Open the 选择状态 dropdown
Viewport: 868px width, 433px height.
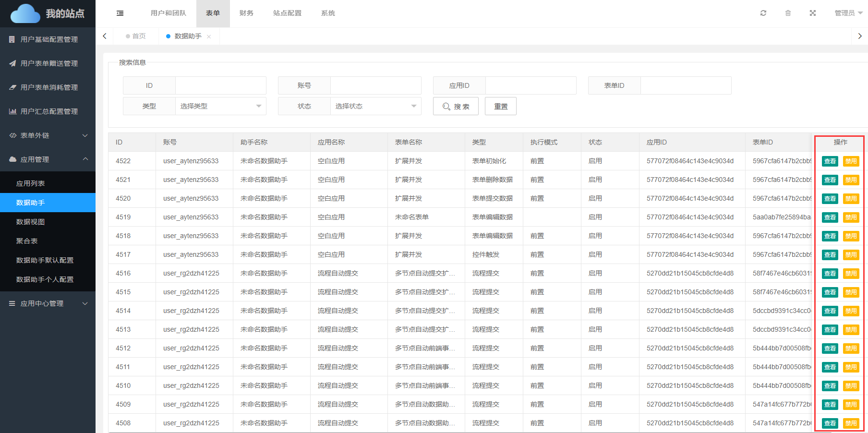tap(375, 106)
